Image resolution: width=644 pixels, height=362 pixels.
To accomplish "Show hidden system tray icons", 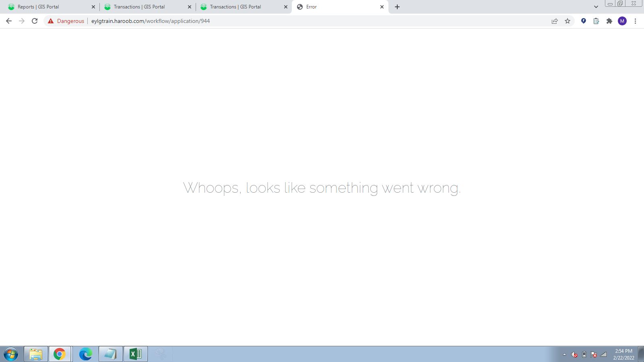I will (x=564, y=355).
